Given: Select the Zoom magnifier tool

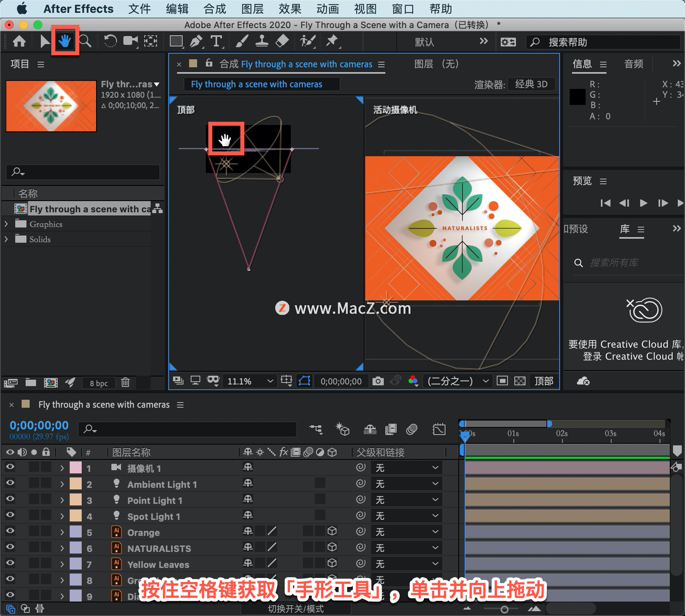Looking at the screenshot, I should (85, 41).
